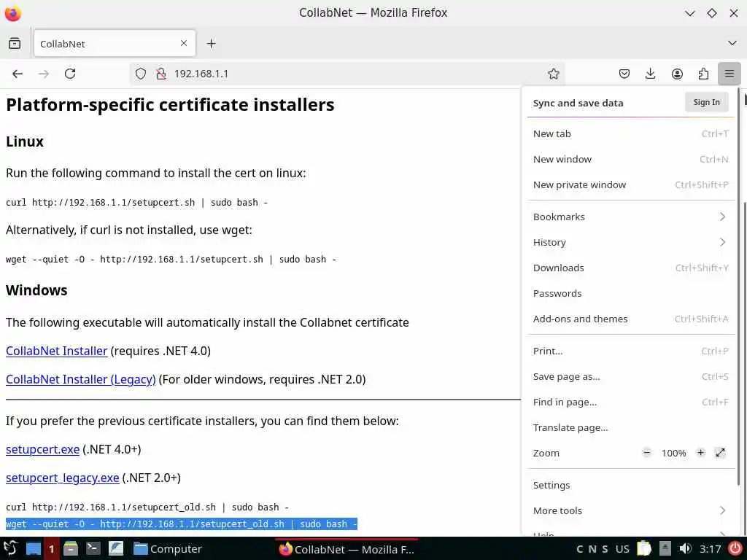
Task: Open the Firefox account icon
Action: click(677, 74)
